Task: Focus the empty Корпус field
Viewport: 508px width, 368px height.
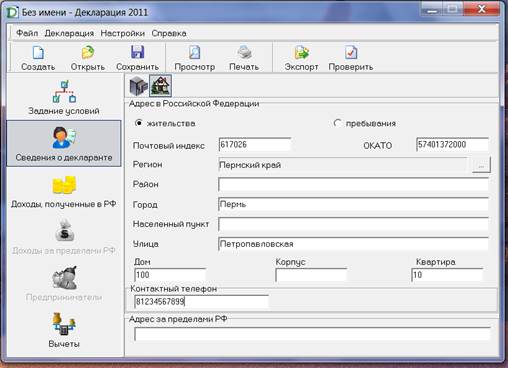Action: click(311, 275)
